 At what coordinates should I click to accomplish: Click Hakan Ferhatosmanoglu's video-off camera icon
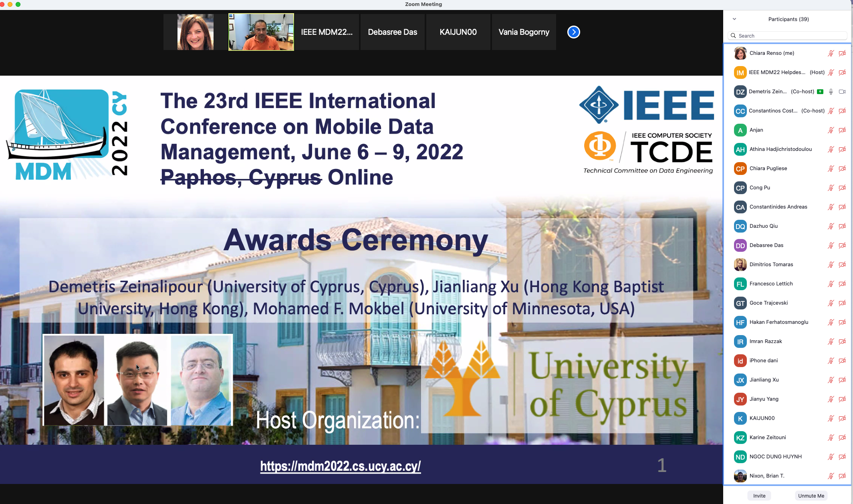coord(842,322)
